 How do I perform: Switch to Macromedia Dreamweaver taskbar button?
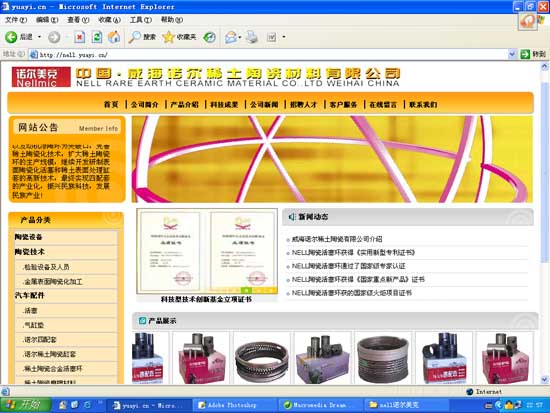tap(321, 405)
